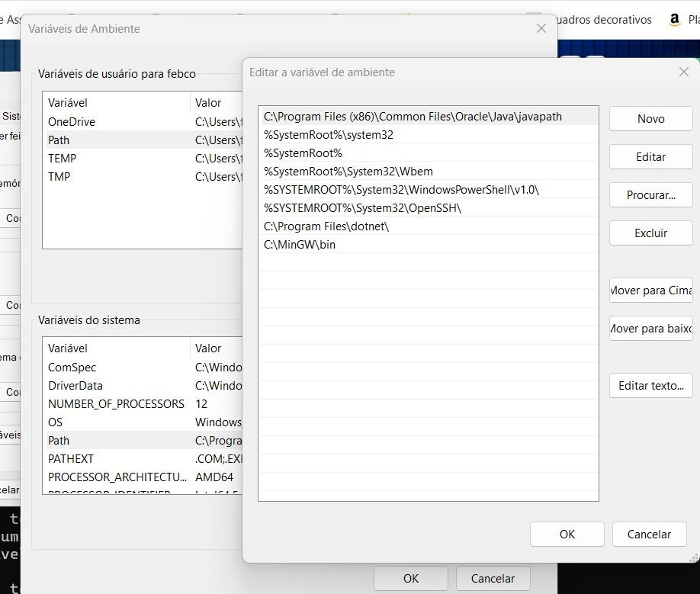700x594 pixels.
Task: Click the Amazon bookmark icon in browser
Action: pyautogui.click(x=675, y=20)
